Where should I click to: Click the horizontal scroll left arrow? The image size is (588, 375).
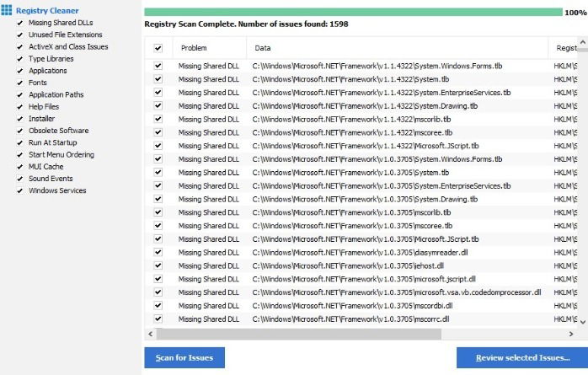pos(151,334)
